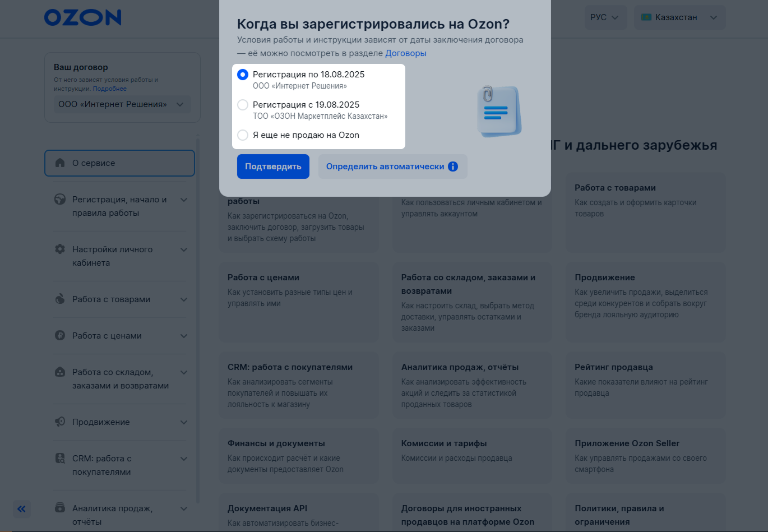Click the globe icon next to Регистрация, начало
The width and height of the screenshot is (768, 532).
[60, 200]
